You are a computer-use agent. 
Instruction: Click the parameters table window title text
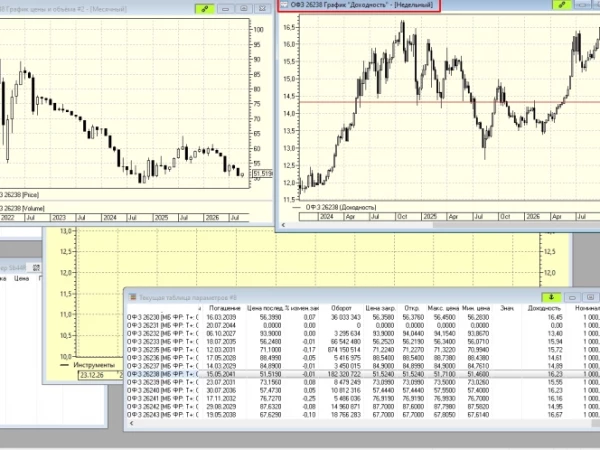pyautogui.click(x=188, y=297)
